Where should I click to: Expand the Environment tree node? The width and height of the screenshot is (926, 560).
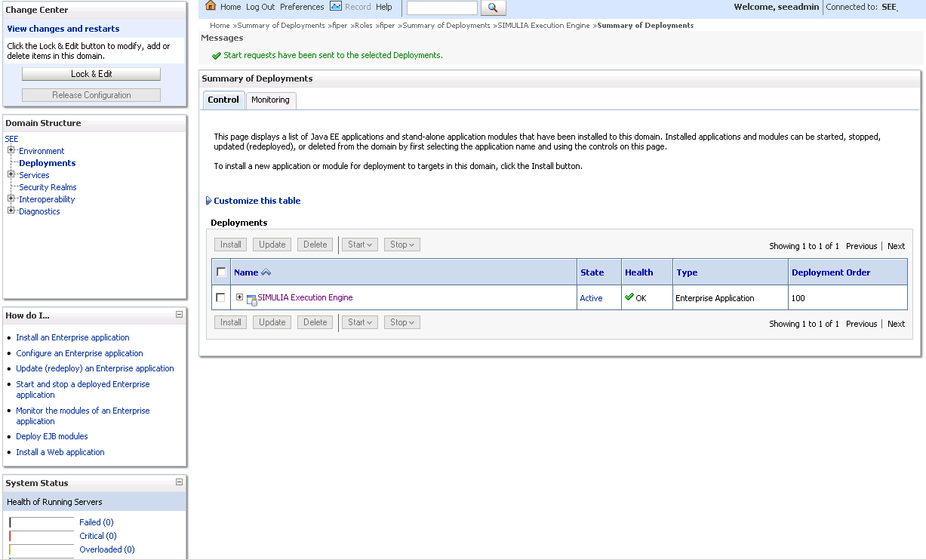[11, 150]
